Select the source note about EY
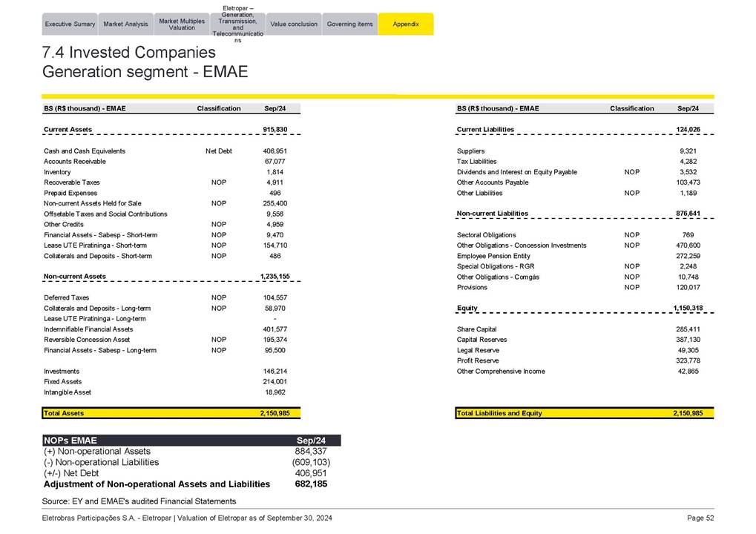 pyautogui.click(x=139, y=501)
